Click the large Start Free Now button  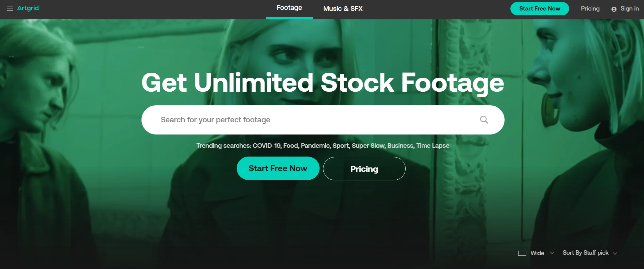[278, 168]
